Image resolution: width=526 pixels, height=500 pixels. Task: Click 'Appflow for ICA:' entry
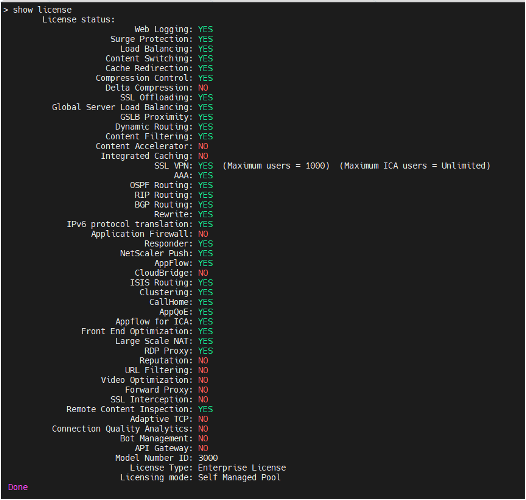tap(154, 321)
